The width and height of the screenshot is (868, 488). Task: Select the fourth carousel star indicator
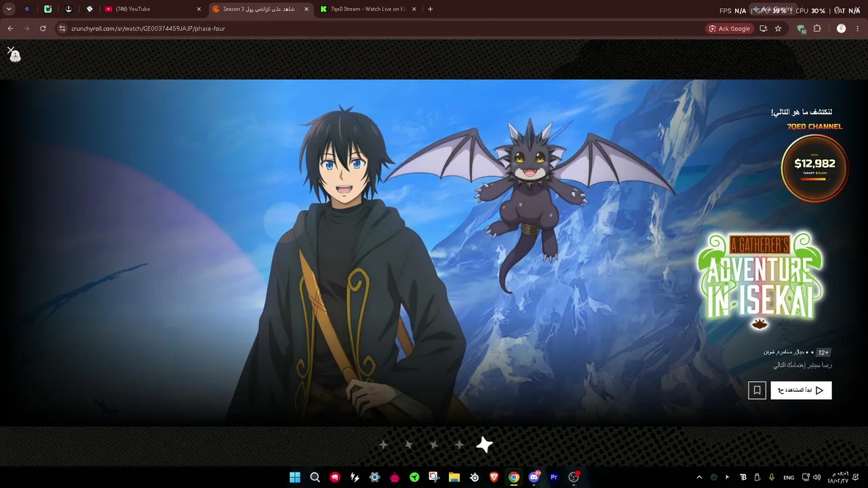coord(459,445)
